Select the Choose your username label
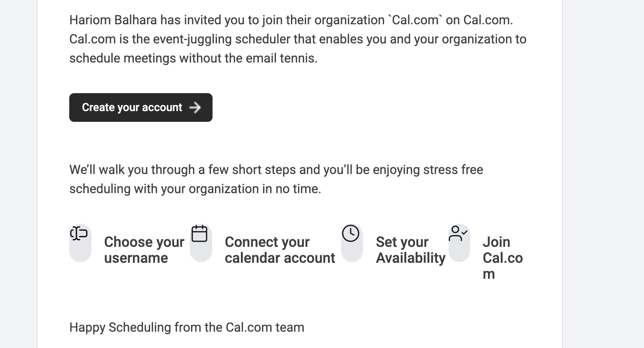Viewport: 644px width, 348px height. (x=144, y=249)
